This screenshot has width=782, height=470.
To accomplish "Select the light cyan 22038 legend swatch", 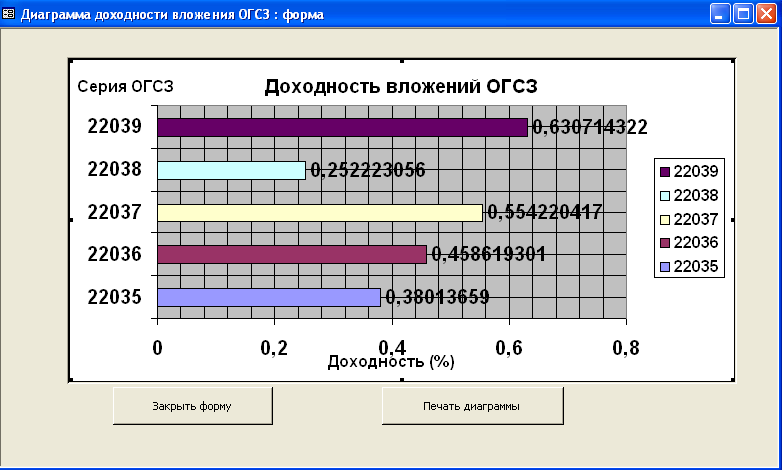I will click(x=665, y=196).
